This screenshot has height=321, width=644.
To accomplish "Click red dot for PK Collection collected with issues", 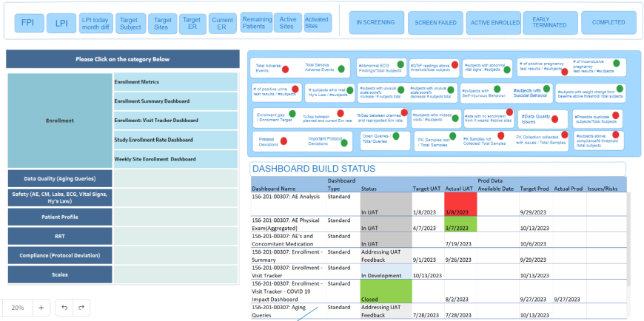I will 565,135.
